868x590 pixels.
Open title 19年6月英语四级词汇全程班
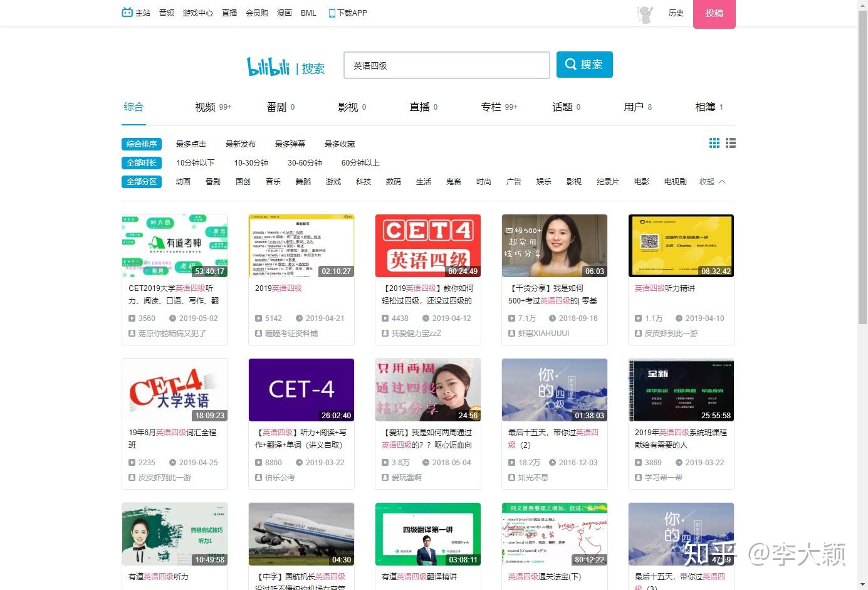pos(172,438)
